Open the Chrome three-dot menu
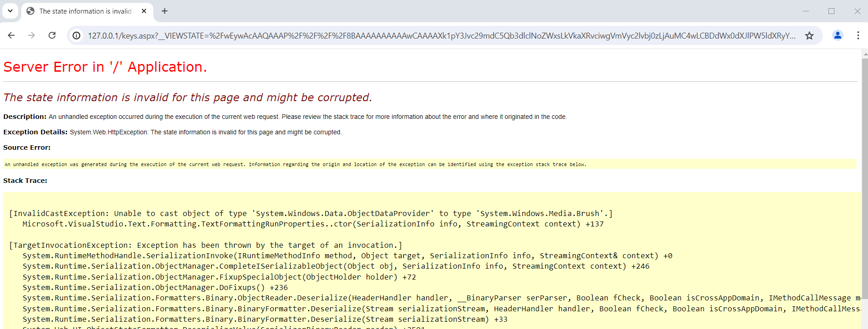Image resolution: width=868 pixels, height=329 pixels. coord(858,35)
